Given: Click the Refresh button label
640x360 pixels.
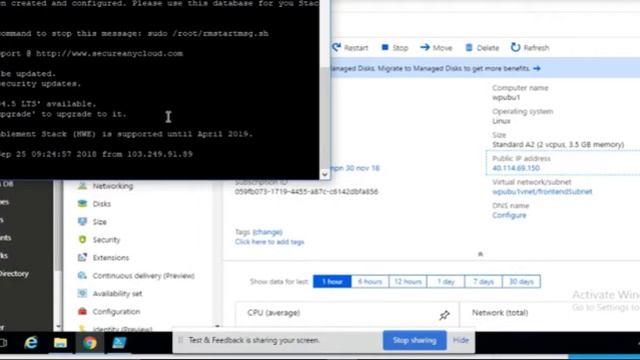Looking at the screenshot, I should coord(536,48).
